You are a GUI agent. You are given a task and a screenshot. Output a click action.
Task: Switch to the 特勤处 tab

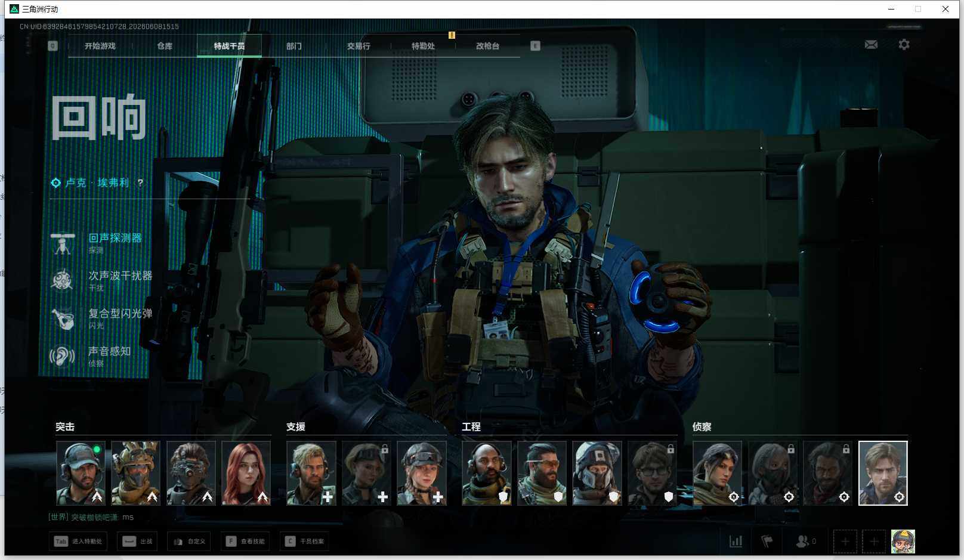423,46
